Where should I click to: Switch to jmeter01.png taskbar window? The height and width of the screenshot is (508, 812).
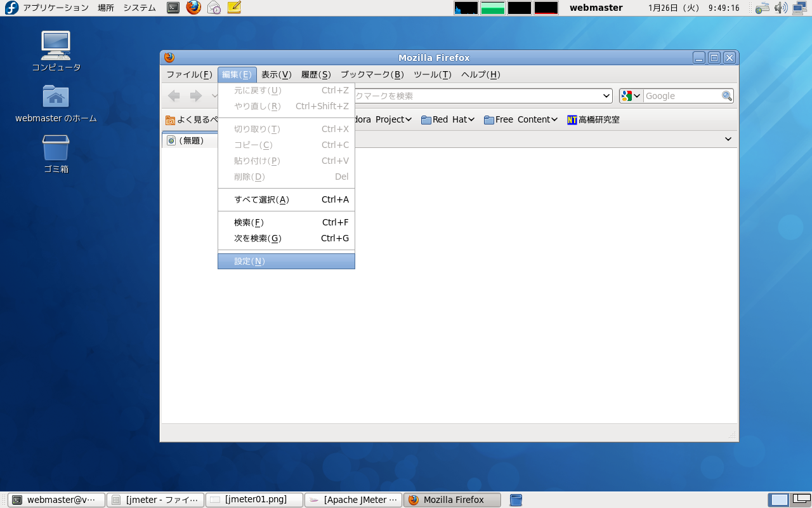[254, 500]
